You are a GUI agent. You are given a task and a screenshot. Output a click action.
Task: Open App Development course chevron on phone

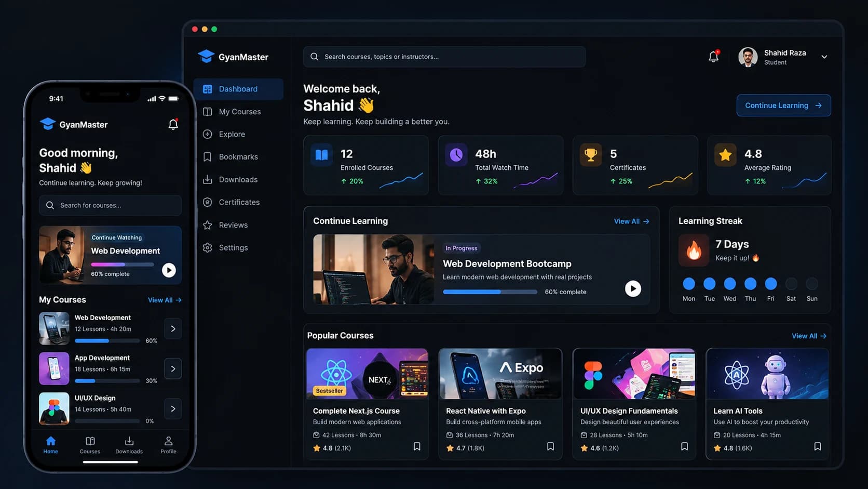pyautogui.click(x=173, y=368)
